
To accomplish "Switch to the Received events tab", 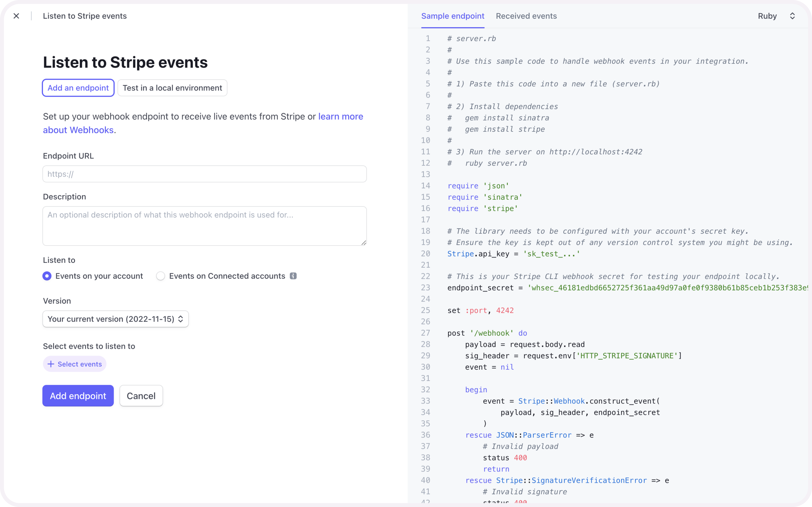I will [x=526, y=16].
